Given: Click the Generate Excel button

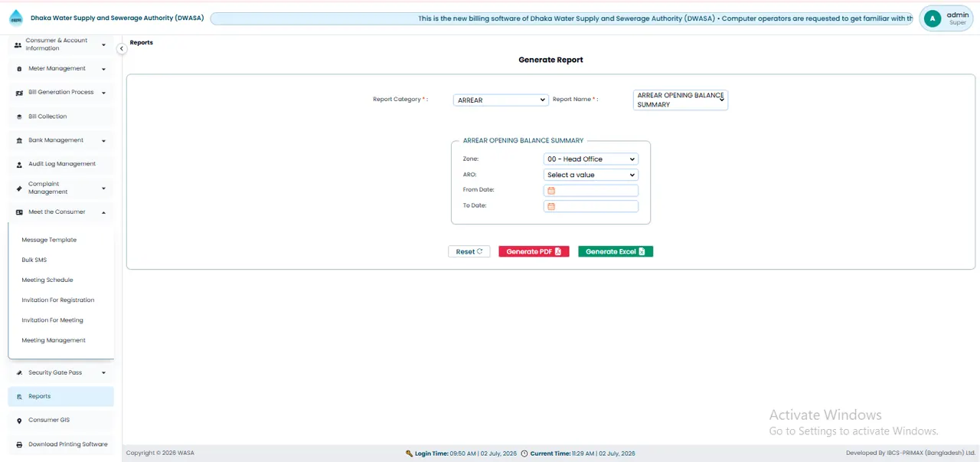Looking at the screenshot, I should click(x=616, y=251).
